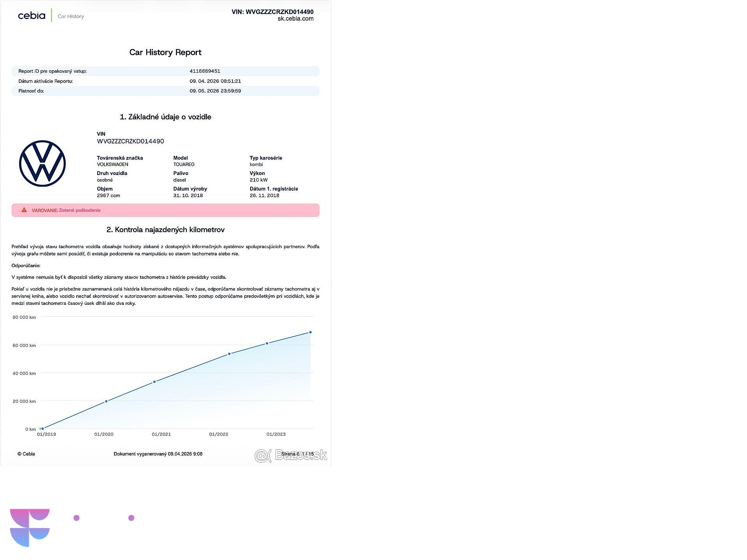Click the graph data point near 01/2020
Screen dimensions: 747x560
(x=106, y=401)
